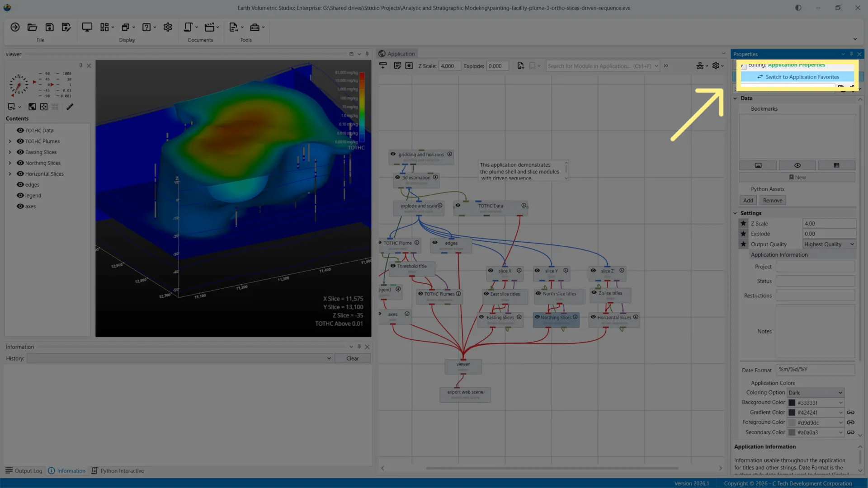Toggle visibility of edges item

tap(20, 184)
